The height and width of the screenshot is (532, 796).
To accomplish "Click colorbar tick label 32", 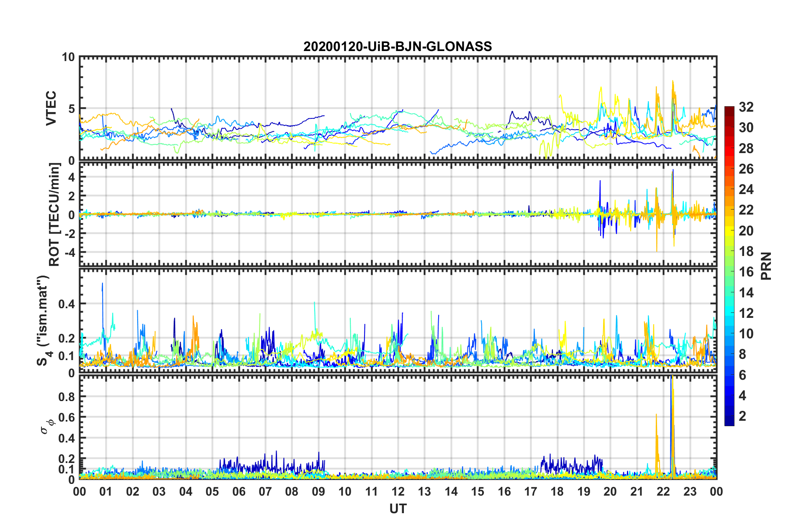I will (x=746, y=107).
